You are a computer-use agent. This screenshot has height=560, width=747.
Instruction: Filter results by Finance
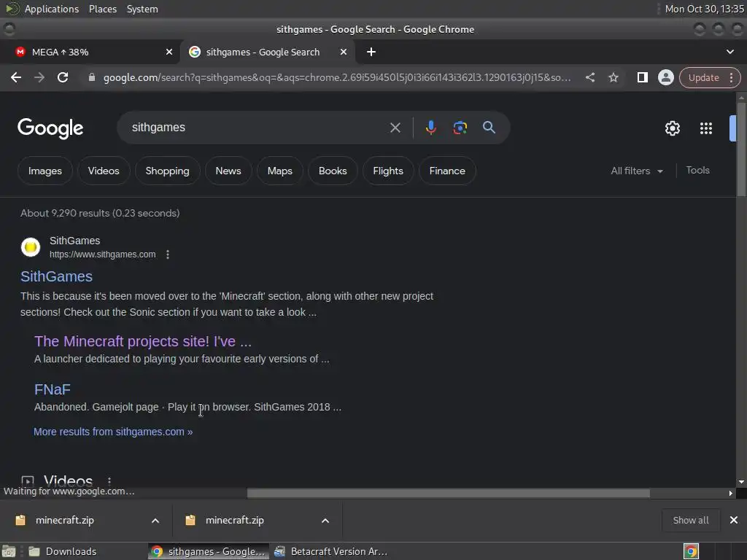pos(447,171)
